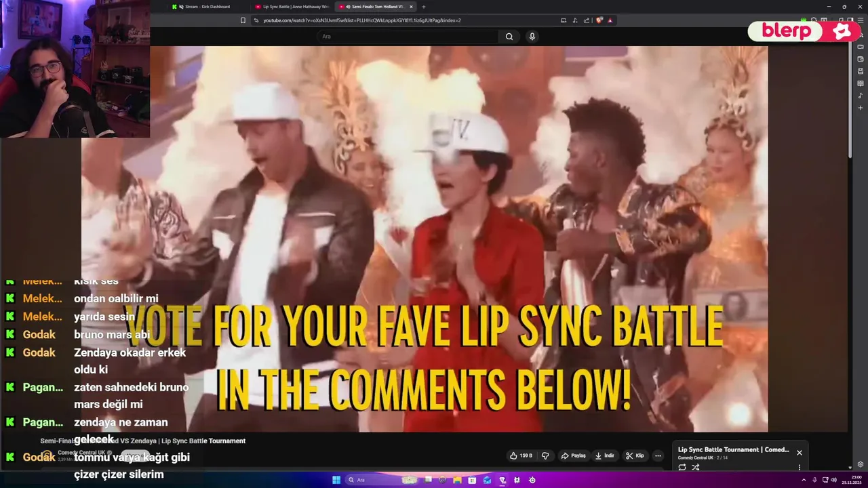Close the Semi-Finals: Tom Holland tab
This screenshot has height=488, width=868.
[x=411, y=7]
